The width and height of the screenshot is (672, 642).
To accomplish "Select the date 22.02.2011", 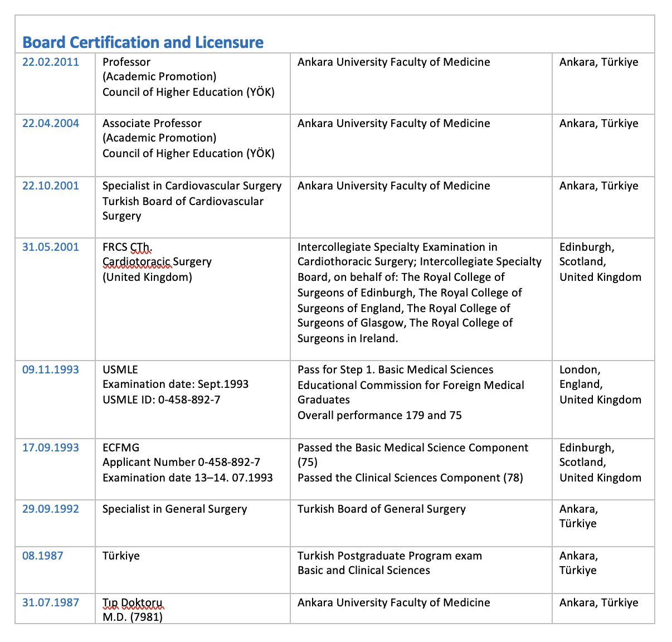I will coord(51,62).
